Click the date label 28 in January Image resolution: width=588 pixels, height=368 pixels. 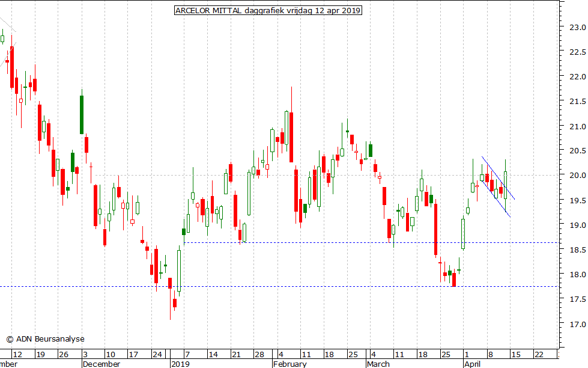[259, 354]
